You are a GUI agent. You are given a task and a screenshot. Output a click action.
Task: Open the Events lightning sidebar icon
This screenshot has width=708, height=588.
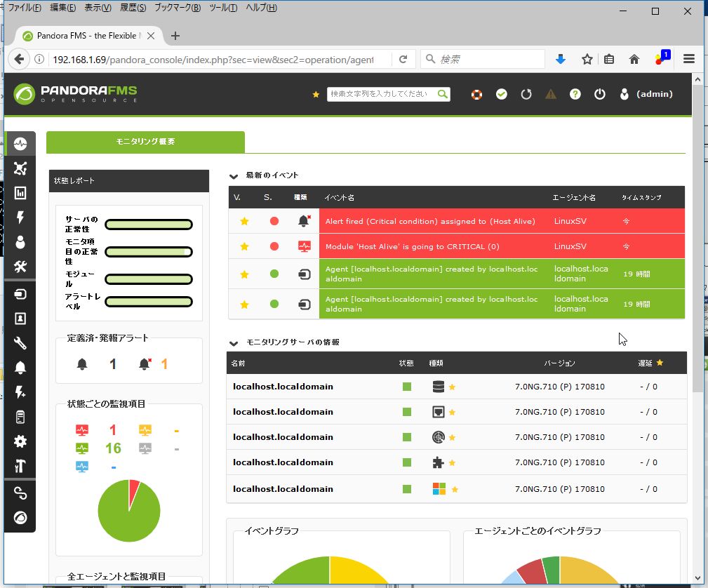20,218
